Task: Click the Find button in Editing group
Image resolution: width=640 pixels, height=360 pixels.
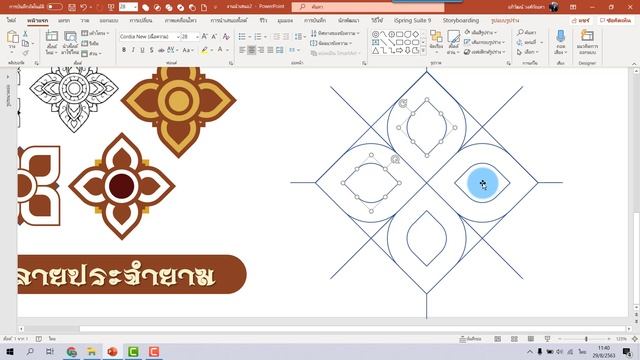Action: [527, 32]
